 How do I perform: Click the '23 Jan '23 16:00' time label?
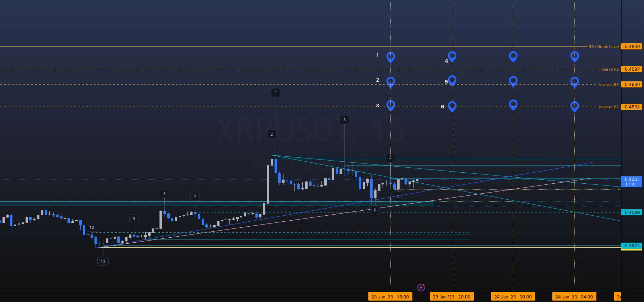(x=390, y=297)
